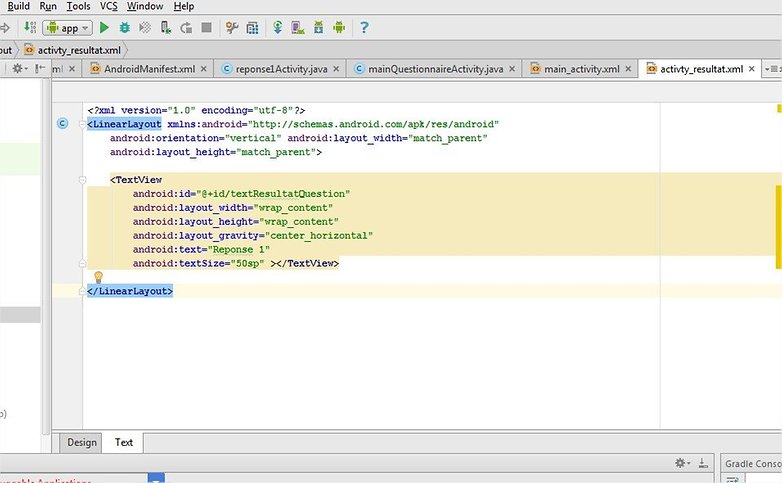Image resolution: width=782 pixels, height=483 pixels.
Task: Switch to the Design view tab
Action: click(x=82, y=443)
